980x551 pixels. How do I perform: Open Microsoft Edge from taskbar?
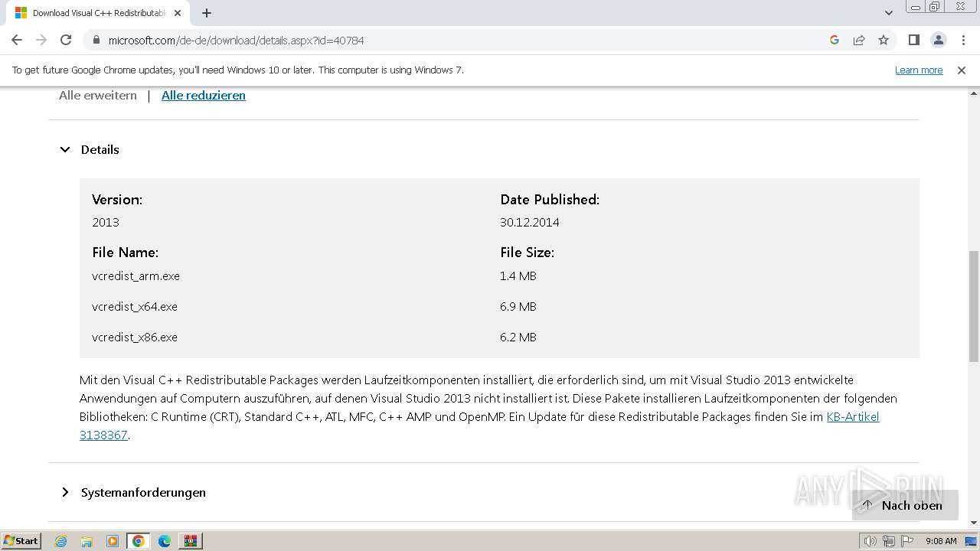tap(165, 541)
